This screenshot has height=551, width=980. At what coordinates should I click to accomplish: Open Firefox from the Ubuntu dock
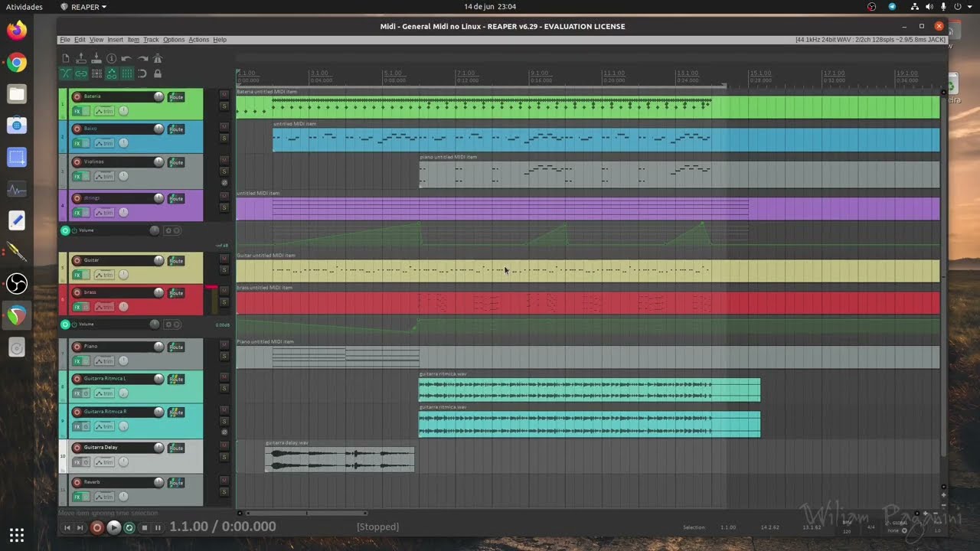pos(16,31)
